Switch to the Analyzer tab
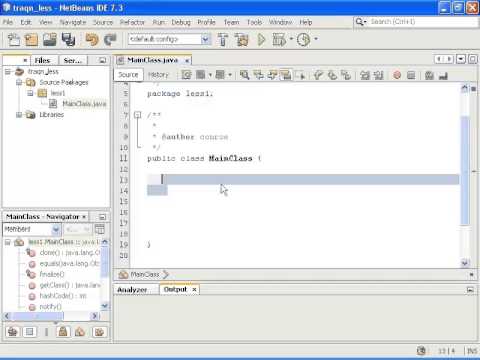Screen dimensions: 480x360 [x=132, y=290]
